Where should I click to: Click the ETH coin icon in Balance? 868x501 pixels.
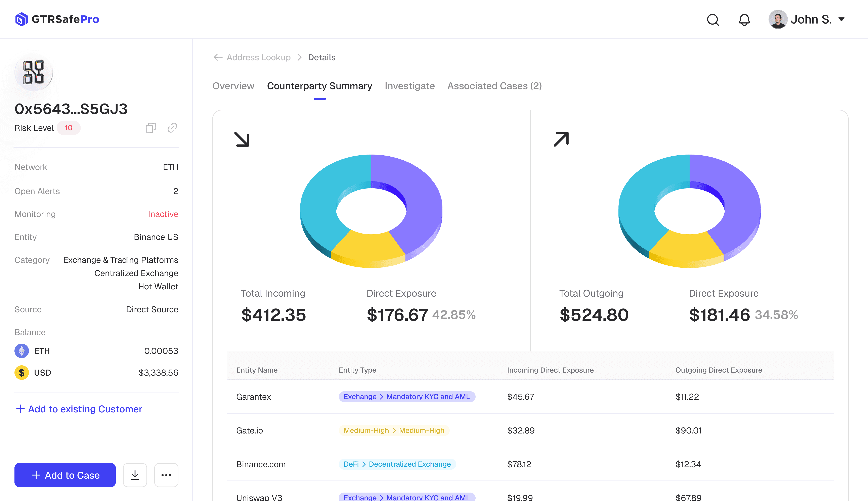[22, 351]
